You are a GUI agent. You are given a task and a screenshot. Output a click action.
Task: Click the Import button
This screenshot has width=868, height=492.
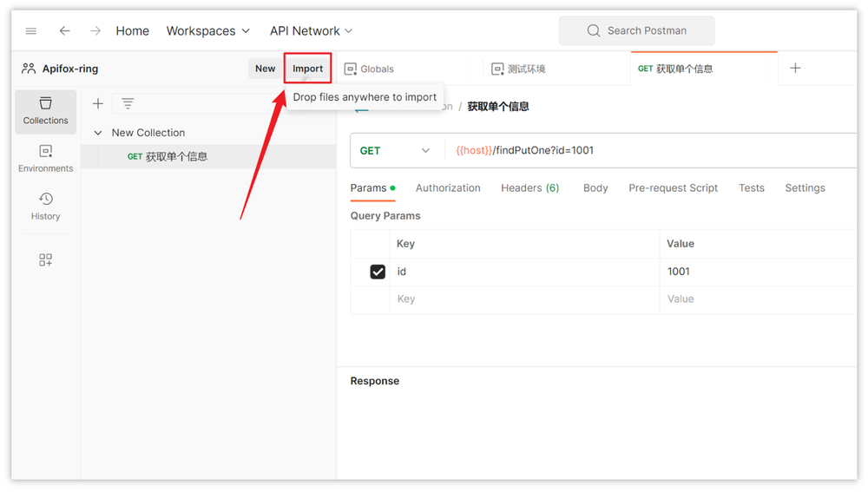pos(307,69)
